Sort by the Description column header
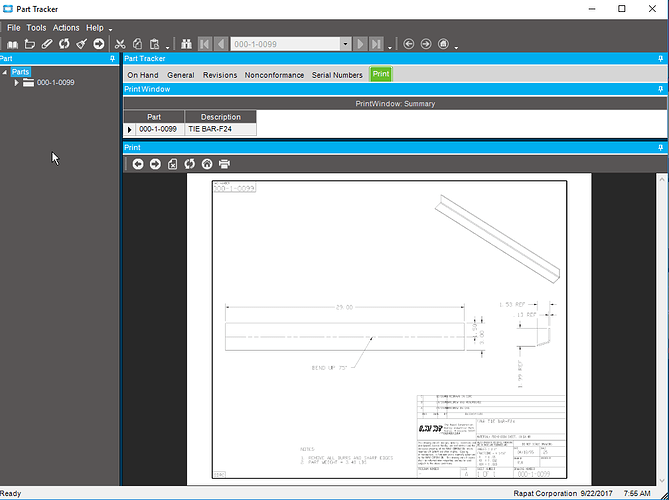The width and height of the screenshot is (669, 500). pyautogui.click(x=220, y=117)
